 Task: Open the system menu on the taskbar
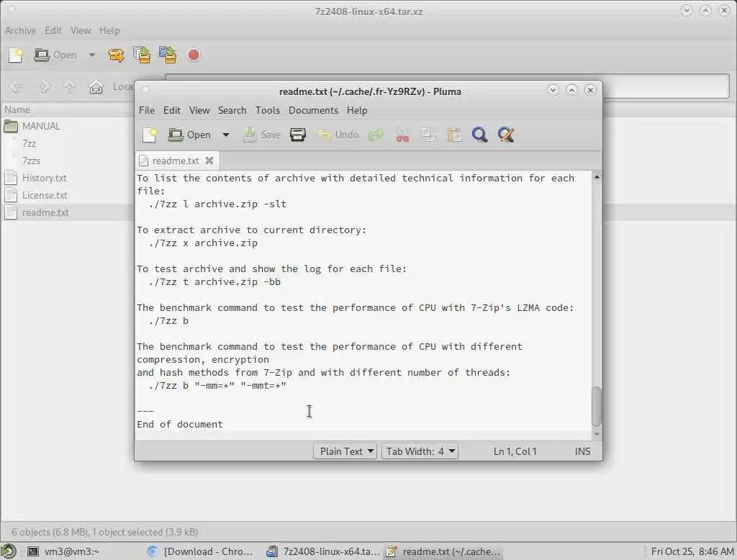pyautogui.click(x=9, y=551)
